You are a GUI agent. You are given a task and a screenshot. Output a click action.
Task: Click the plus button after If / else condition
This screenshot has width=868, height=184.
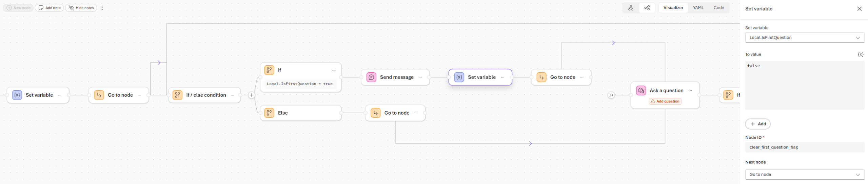[252, 95]
